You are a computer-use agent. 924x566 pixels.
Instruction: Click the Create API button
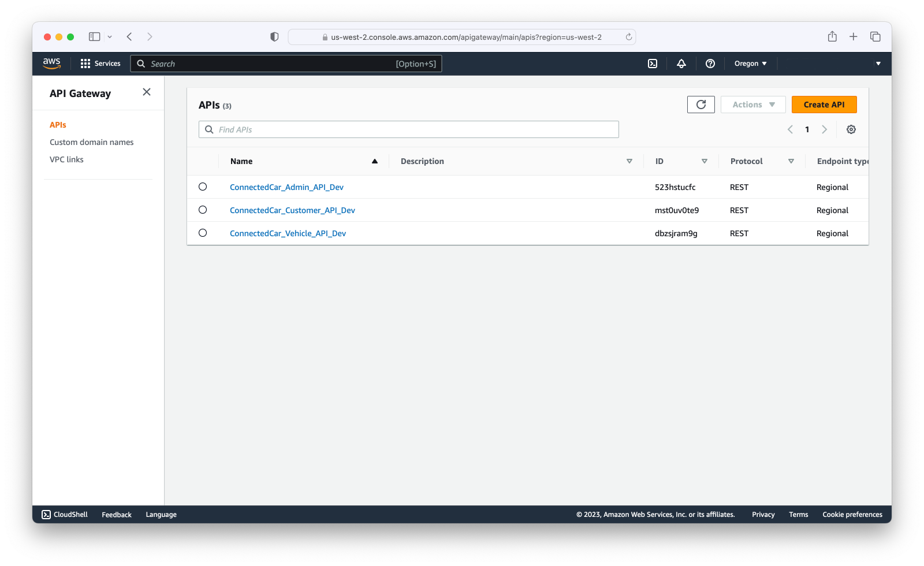point(824,105)
